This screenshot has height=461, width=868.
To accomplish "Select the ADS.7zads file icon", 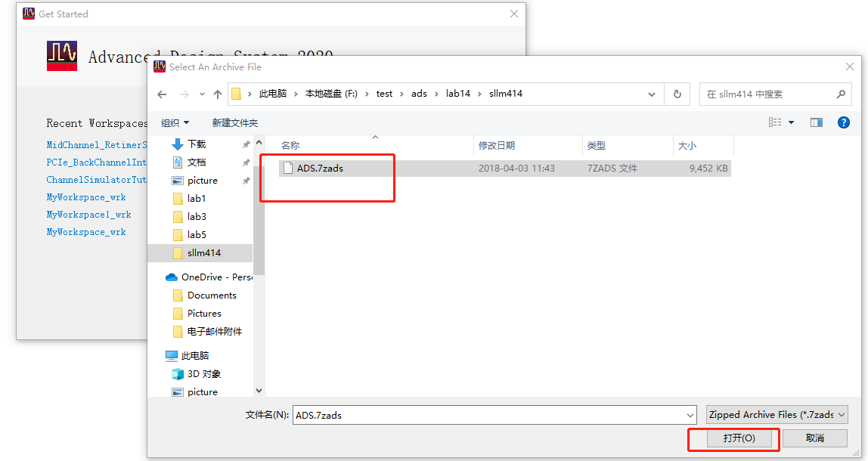I will pos(288,168).
